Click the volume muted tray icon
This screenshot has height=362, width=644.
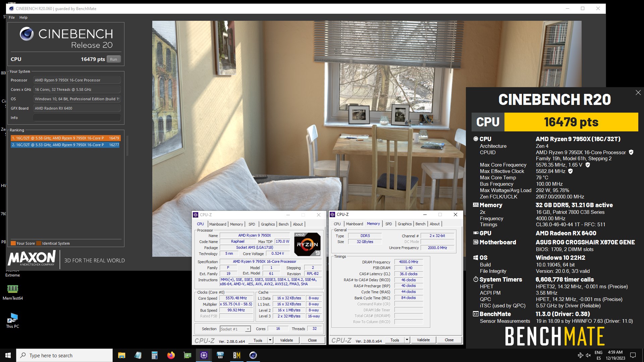click(x=588, y=355)
